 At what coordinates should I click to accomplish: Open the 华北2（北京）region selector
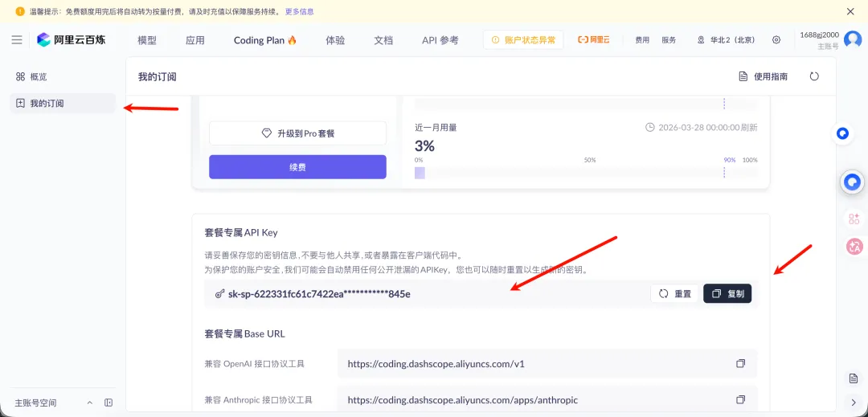726,40
